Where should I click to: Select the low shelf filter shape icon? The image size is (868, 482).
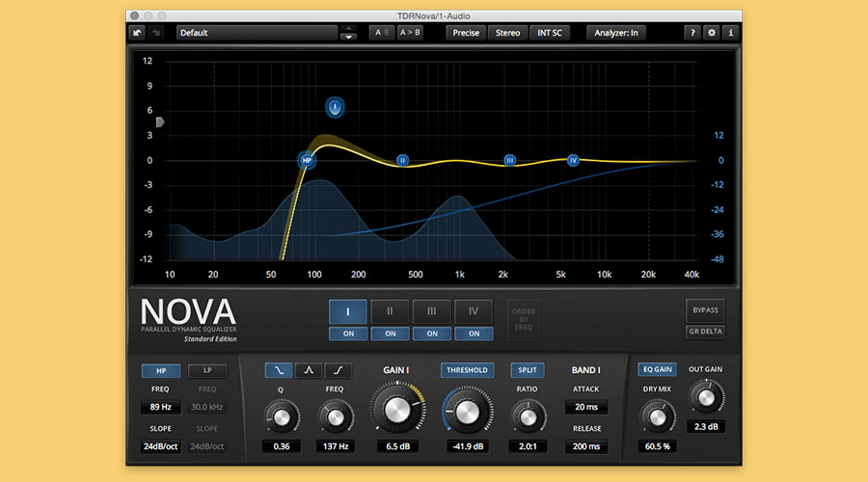tap(280, 370)
